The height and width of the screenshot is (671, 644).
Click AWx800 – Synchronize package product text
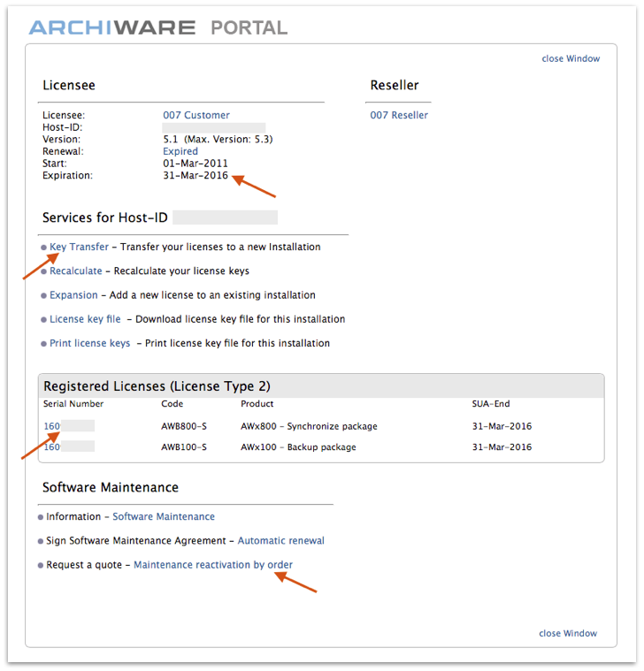coord(309,426)
